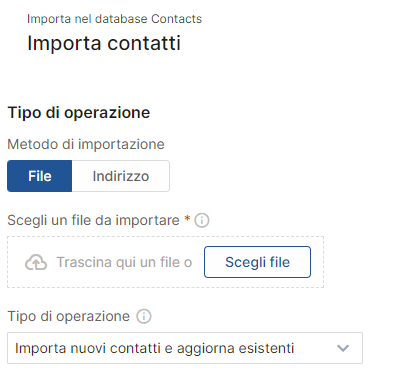Click the bold 'Tipo di operazione' section heading
This screenshot has height=374, width=397.
point(79,112)
